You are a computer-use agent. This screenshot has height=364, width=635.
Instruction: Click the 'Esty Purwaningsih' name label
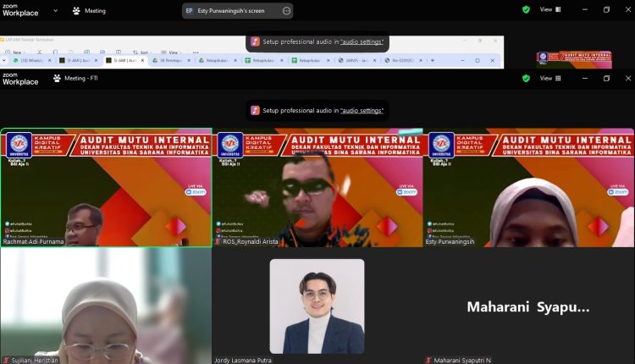tap(450, 242)
